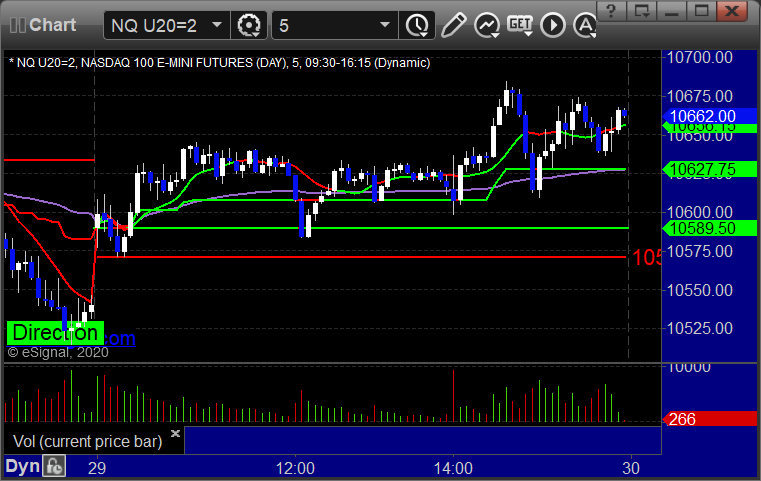Click the 266 red volume marker
The height and width of the screenshot is (481, 761).
pyautogui.click(x=710, y=419)
